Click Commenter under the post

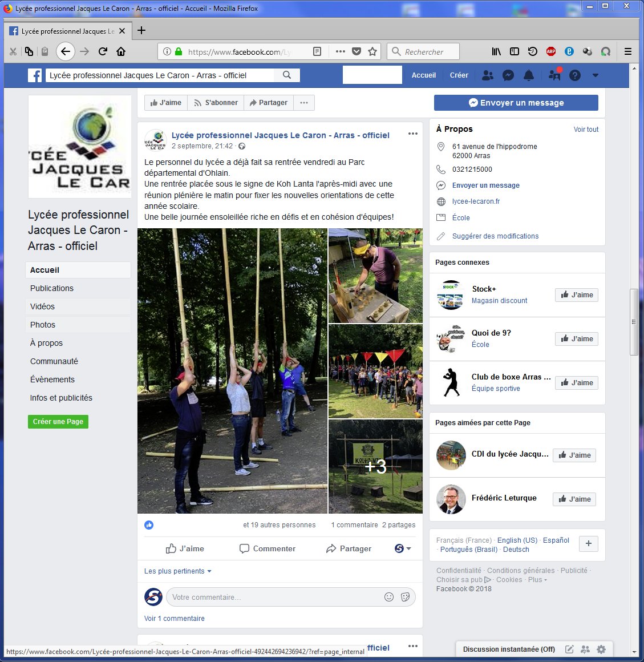click(267, 548)
